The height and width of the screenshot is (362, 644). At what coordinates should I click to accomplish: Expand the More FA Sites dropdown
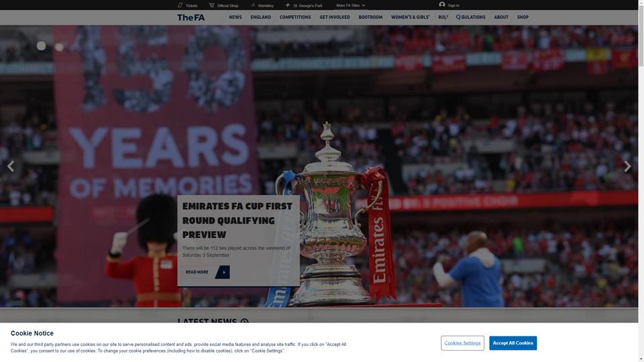click(x=350, y=5)
